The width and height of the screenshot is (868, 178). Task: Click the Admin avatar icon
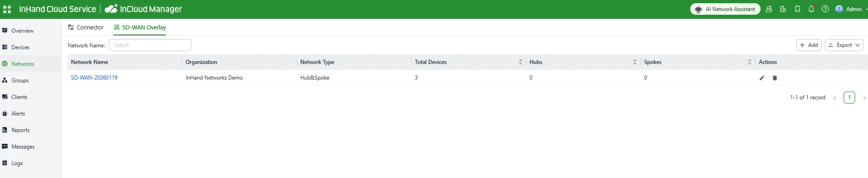point(839,9)
